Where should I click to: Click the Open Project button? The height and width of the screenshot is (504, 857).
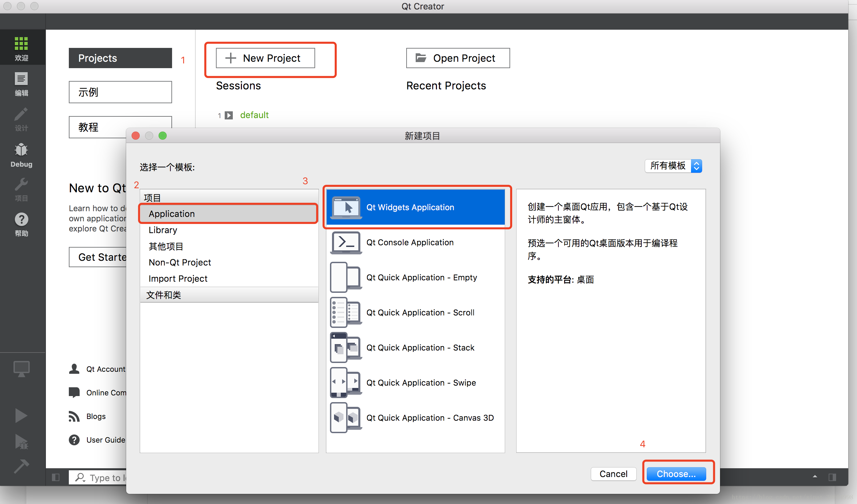click(x=458, y=58)
